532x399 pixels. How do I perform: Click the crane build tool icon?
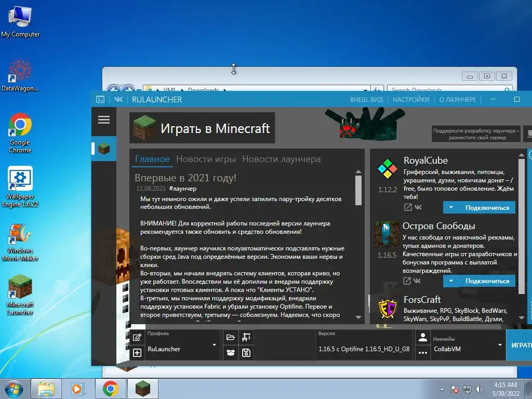[x=246, y=337]
